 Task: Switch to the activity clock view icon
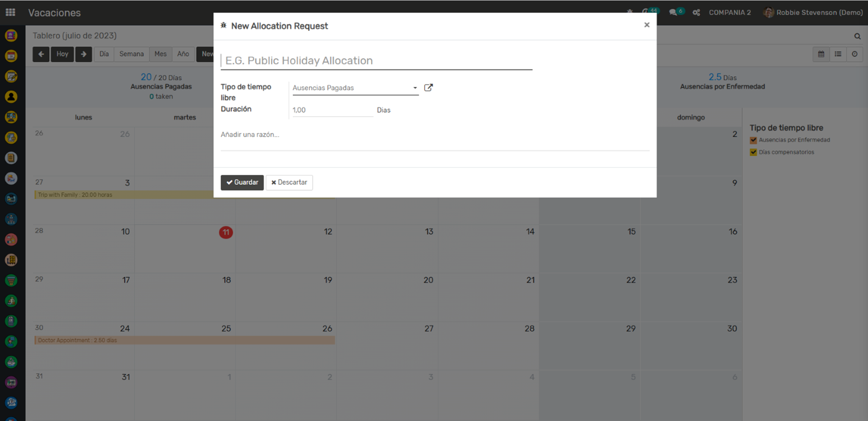[854, 54]
